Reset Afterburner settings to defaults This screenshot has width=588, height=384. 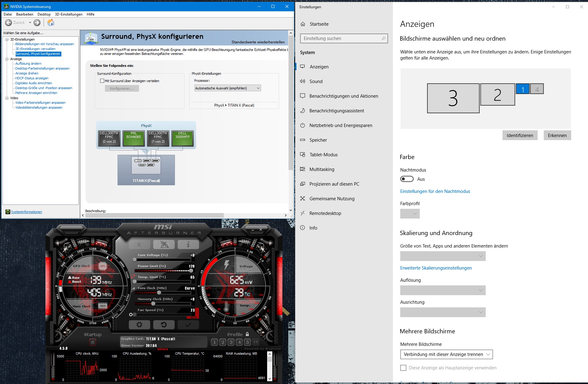click(164, 325)
